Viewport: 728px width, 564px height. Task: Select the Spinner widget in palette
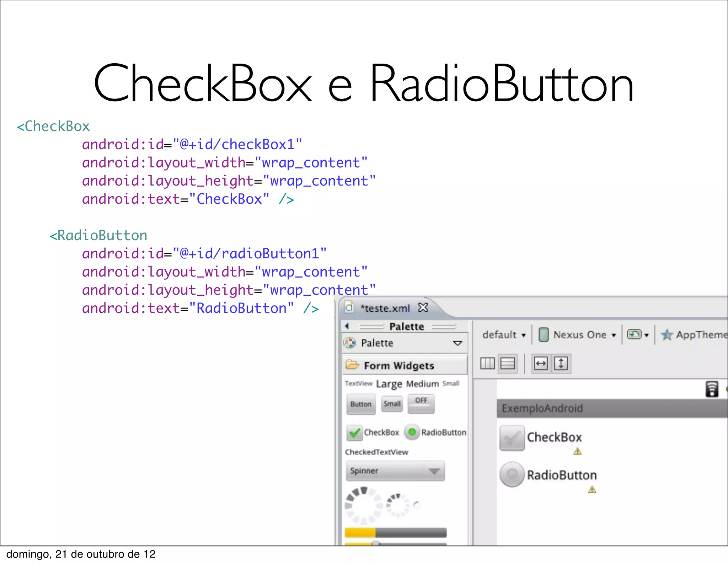395,471
